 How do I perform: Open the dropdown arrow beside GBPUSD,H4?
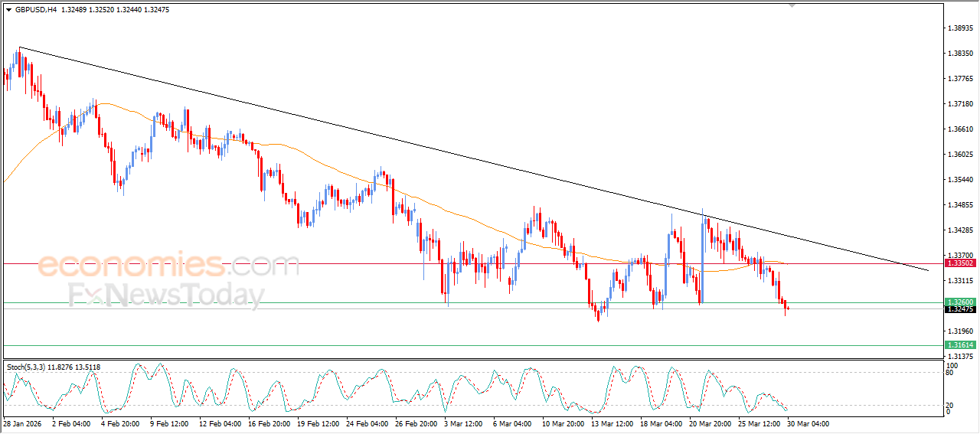[x=8, y=10]
